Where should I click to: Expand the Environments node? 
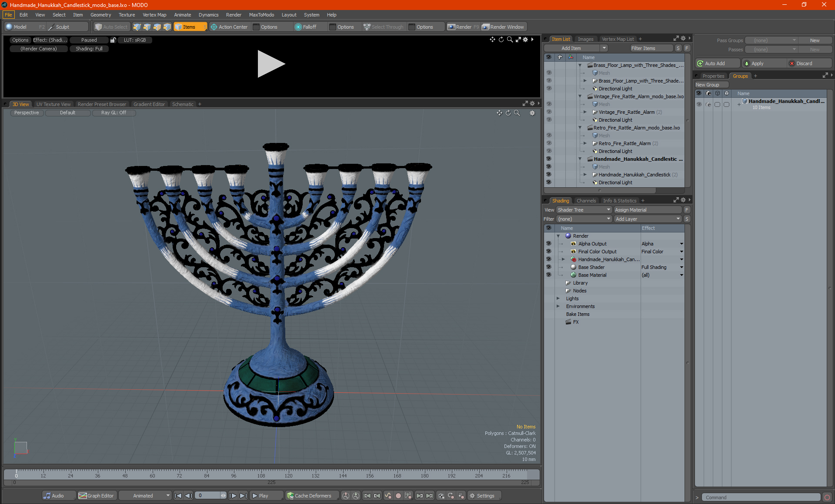pyautogui.click(x=558, y=306)
